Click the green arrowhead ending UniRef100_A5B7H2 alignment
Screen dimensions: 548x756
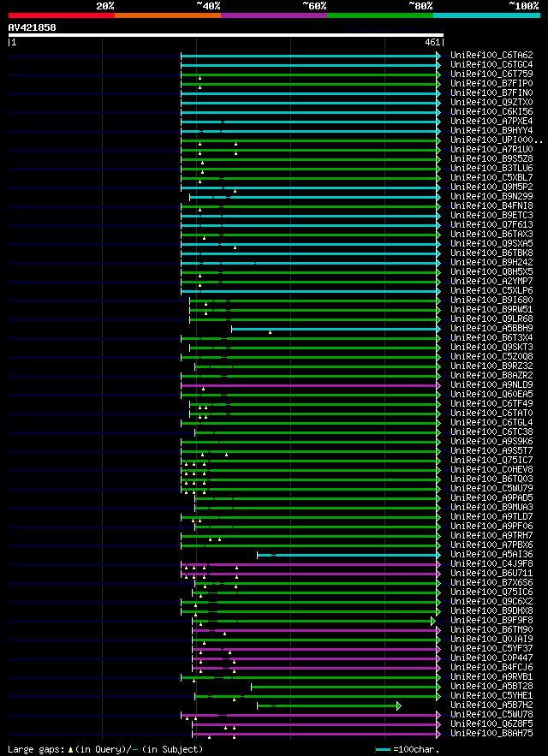(x=399, y=706)
